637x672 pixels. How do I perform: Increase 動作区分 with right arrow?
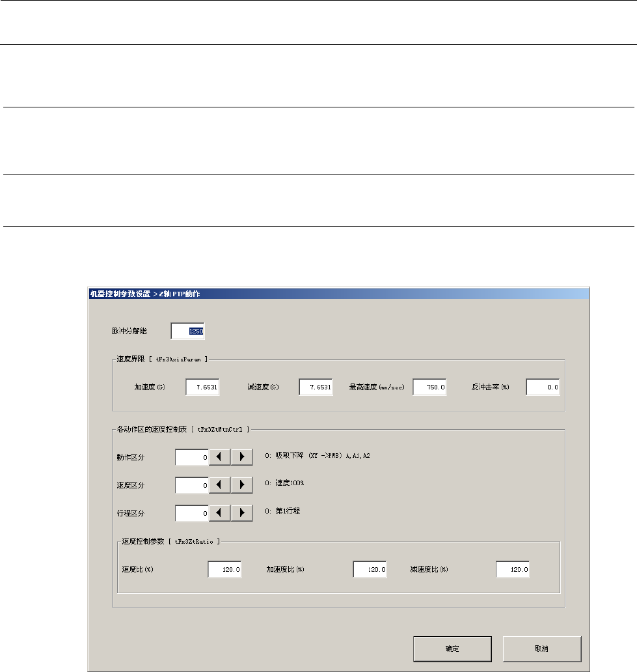tap(241, 457)
